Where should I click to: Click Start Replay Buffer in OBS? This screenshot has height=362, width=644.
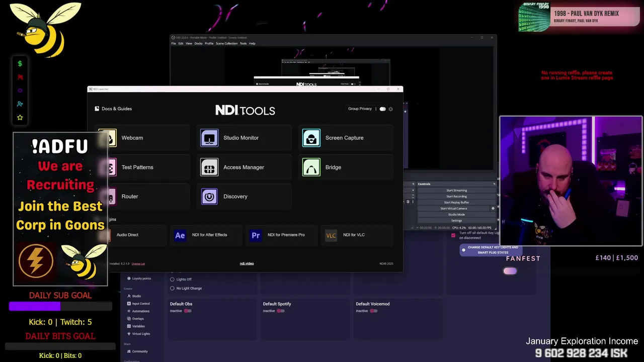pyautogui.click(x=456, y=202)
